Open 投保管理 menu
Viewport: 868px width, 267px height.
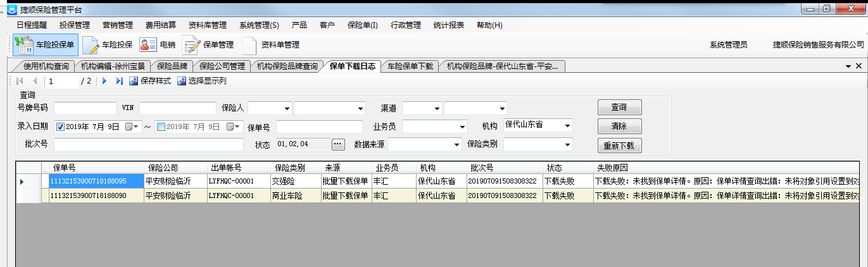coord(75,25)
